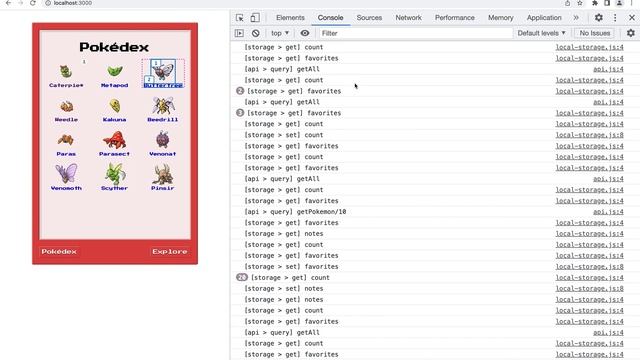This screenshot has width=640, height=360.
Task: Open the Butterfree Pokémon entry
Action: 163,73
